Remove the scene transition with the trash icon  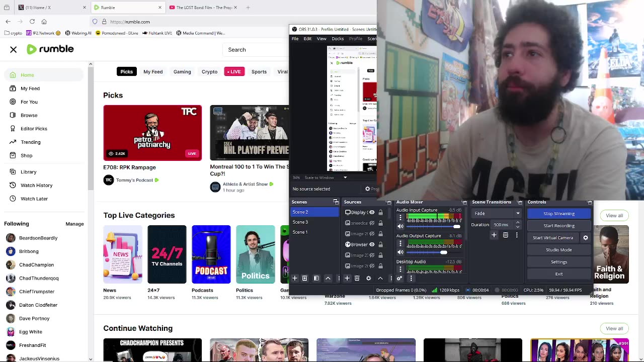506,235
